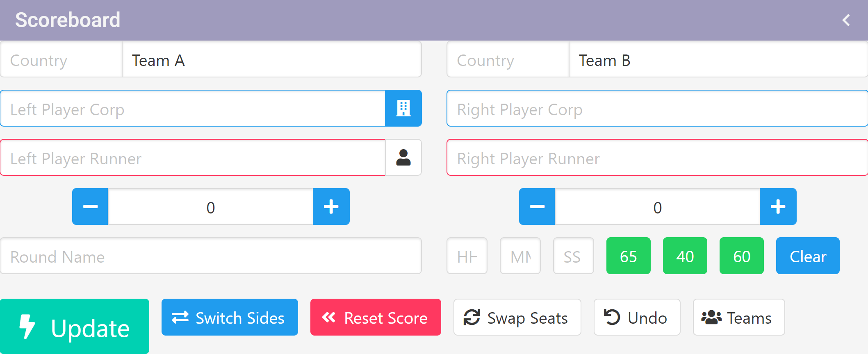Increase Team A score with plus button

click(x=331, y=207)
